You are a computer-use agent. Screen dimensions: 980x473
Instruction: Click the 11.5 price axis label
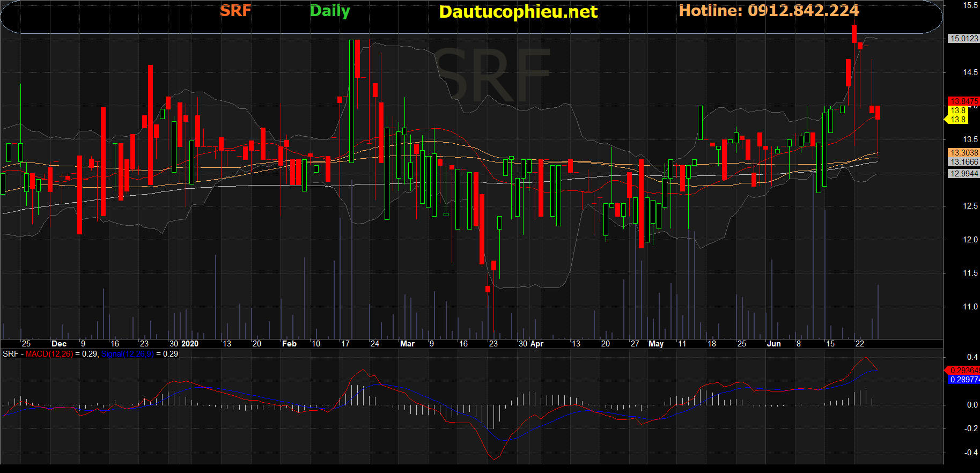(970, 273)
